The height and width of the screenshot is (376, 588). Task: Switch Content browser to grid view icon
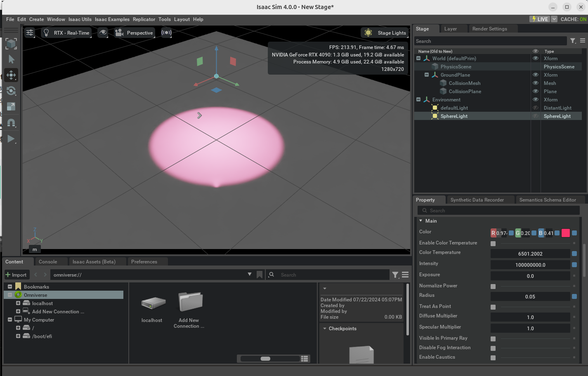[x=305, y=359]
